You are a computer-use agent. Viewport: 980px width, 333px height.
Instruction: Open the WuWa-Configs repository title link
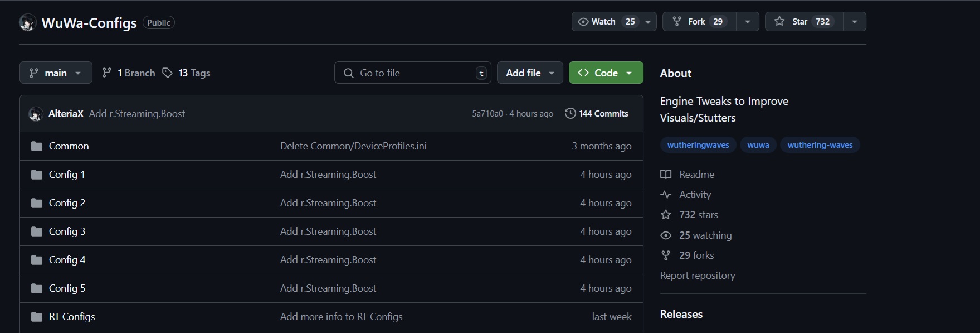[x=89, y=23]
